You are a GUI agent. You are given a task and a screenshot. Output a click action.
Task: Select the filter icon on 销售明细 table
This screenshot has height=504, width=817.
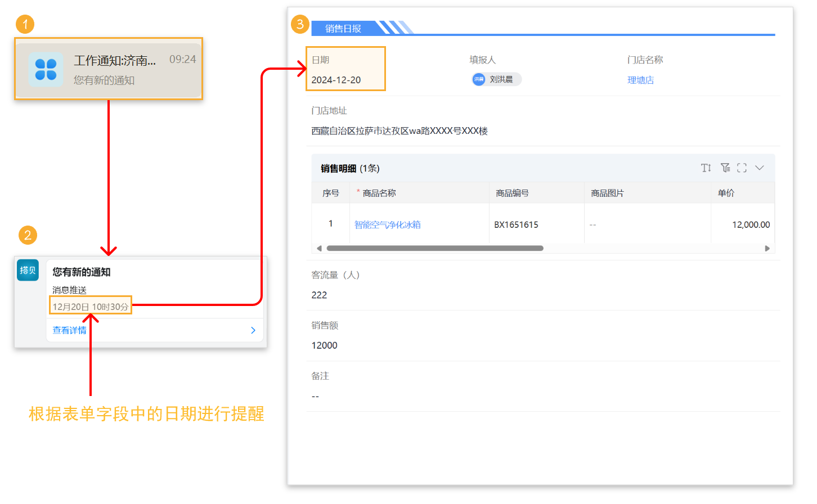click(x=725, y=167)
